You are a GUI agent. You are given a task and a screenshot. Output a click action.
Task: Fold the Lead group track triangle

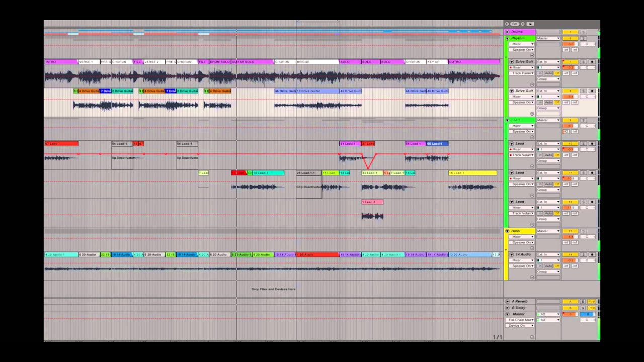pyautogui.click(x=507, y=120)
